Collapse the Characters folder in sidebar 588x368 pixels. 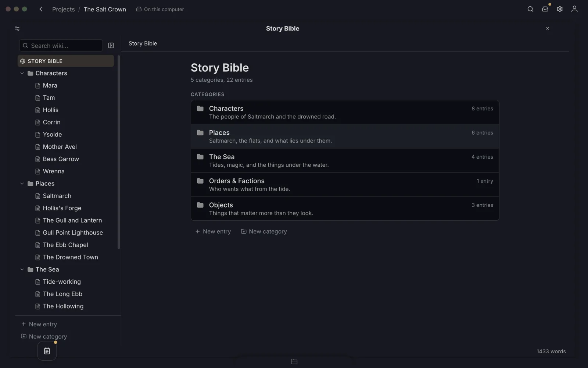[x=22, y=73]
